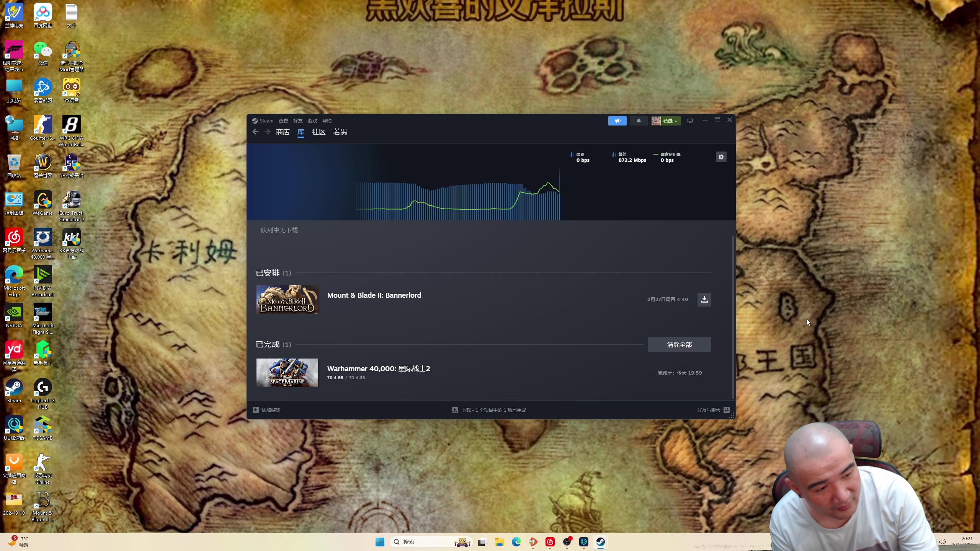Open the weather widget on taskbar
The image size is (980, 551).
(18, 541)
